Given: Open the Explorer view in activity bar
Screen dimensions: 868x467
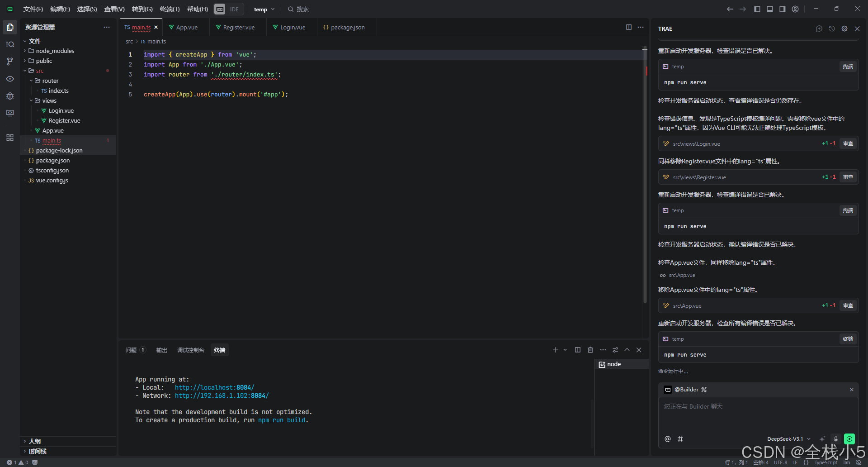Looking at the screenshot, I should coord(10,27).
